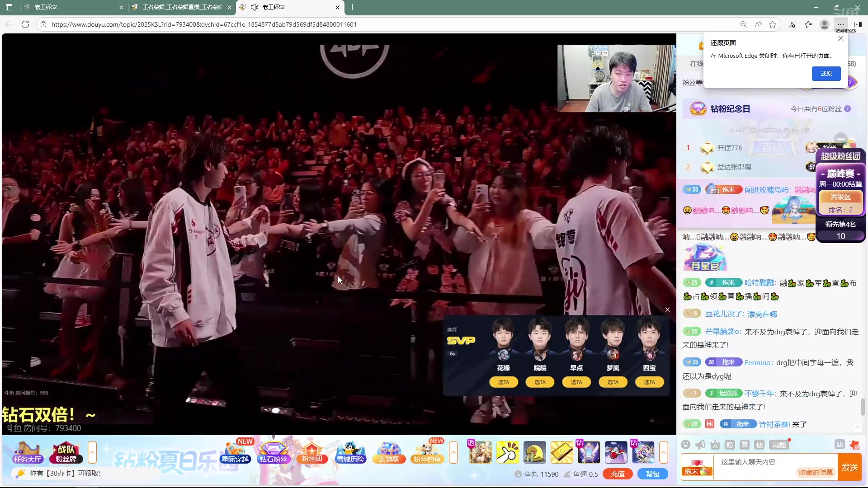Refresh the Douyu page
868x488 pixels.
pos(25,24)
